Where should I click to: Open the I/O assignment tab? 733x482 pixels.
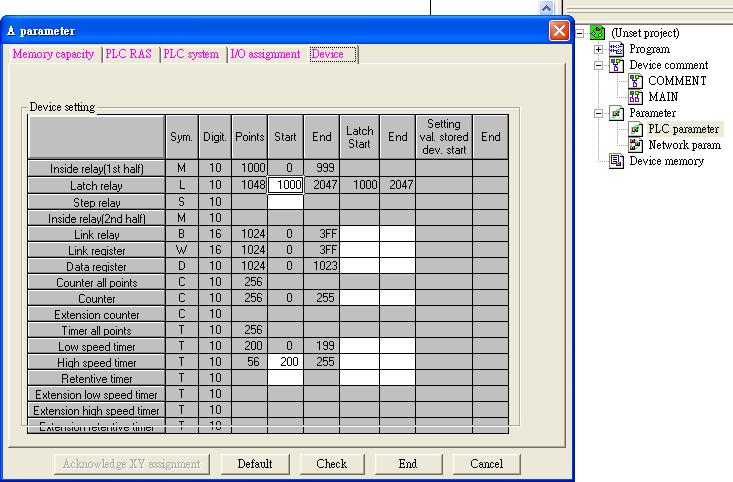(x=265, y=54)
